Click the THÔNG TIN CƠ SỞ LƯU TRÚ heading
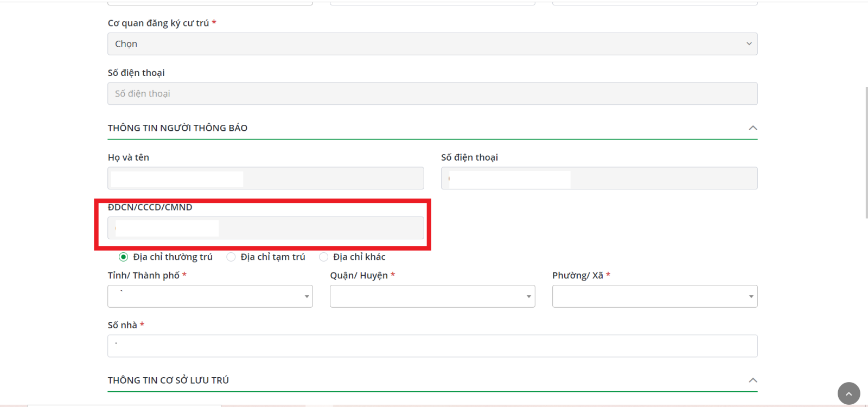 [x=168, y=380]
